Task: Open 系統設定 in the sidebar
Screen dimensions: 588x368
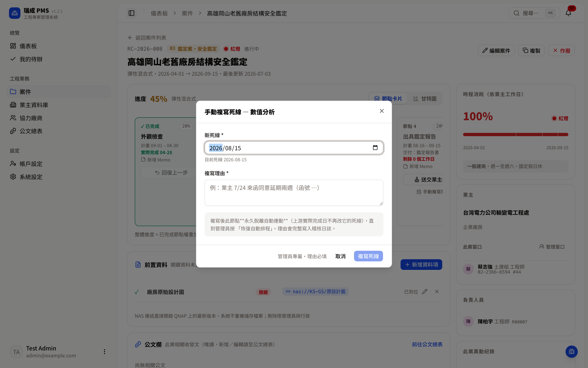Action: click(59, 177)
